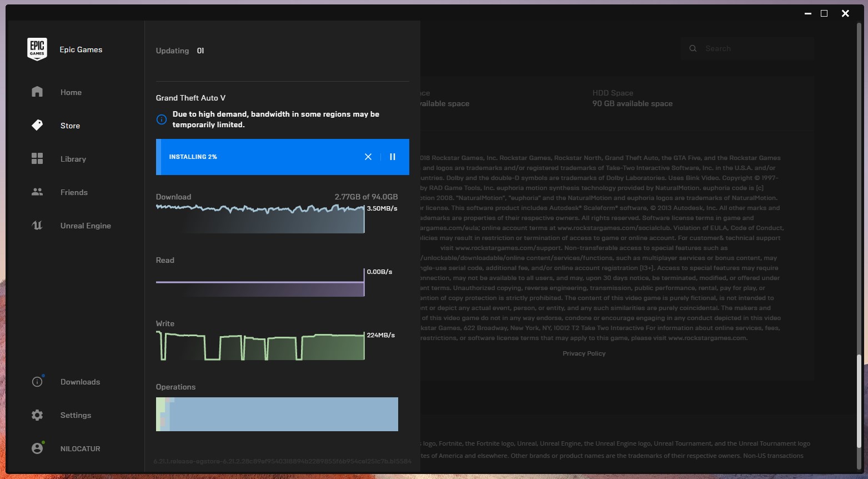The image size is (868, 479).
Task: Click the 3.50MB/s download rate
Action: [382, 208]
